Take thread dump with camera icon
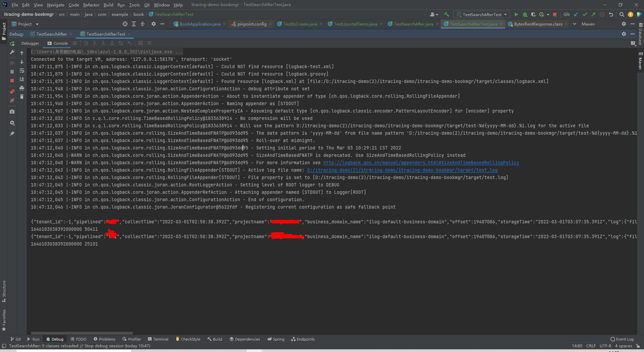Screen dimensions: 644x352 click(x=12, y=112)
